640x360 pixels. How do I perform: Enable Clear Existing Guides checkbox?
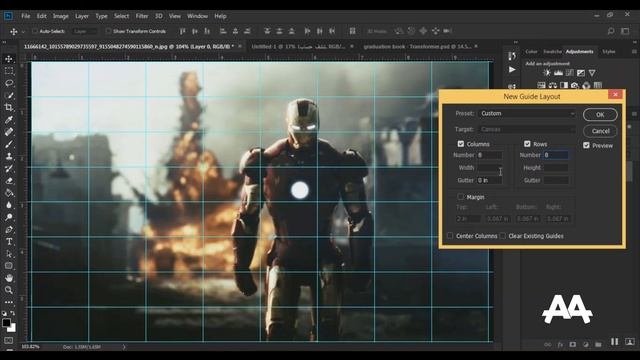(502, 236)
